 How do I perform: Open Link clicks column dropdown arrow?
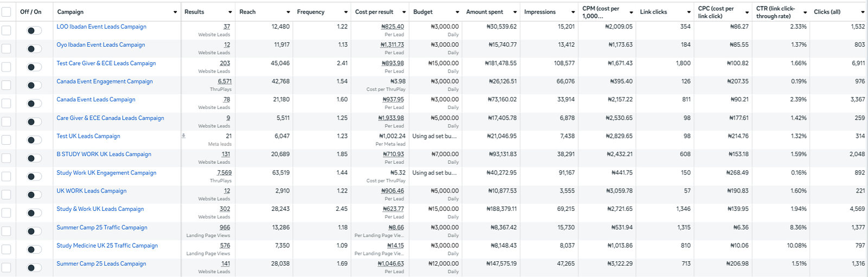click(x=688, y=12)
